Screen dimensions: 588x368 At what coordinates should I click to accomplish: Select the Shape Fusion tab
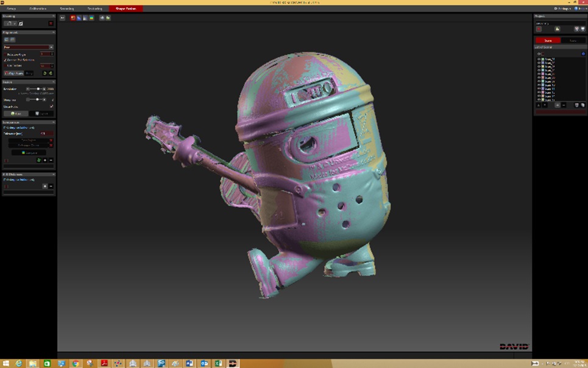[126, 9]
